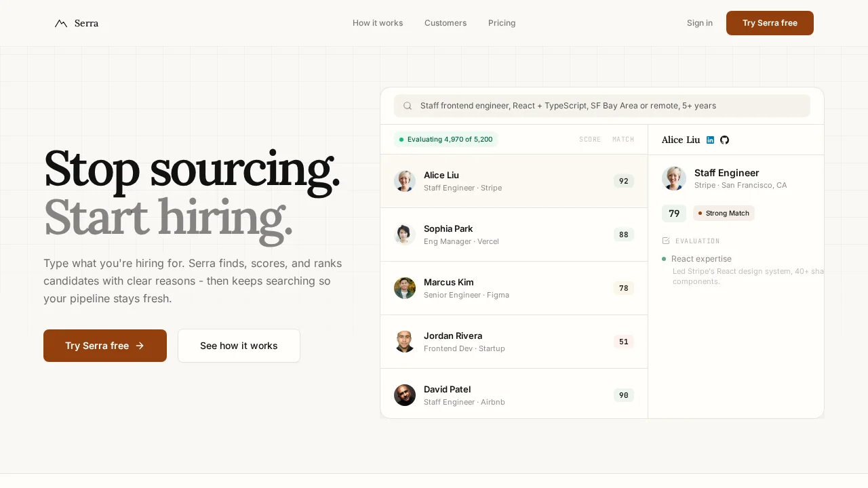Image resolution: width=868 pixels, height=488 pixels.
Task: Focus the candidate search input field
Action: click(610, 106)
